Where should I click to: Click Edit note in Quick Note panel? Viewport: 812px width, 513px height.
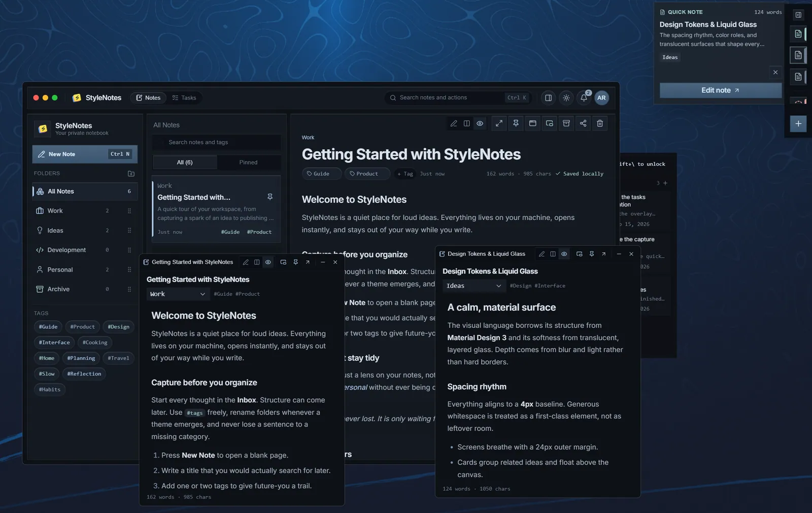[720, 90]
